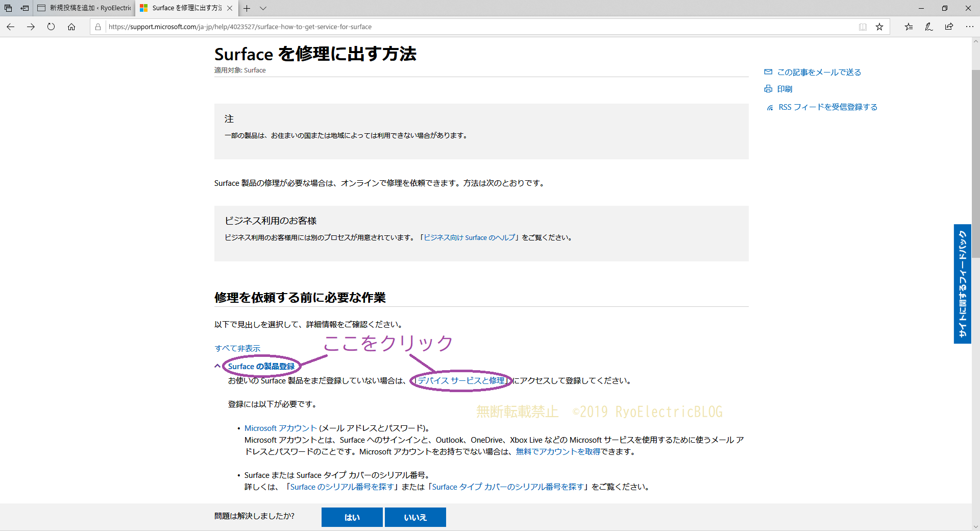
Task: Click the scrollbar up arrow
Action: pyautogui.click(x=975, y=41)
